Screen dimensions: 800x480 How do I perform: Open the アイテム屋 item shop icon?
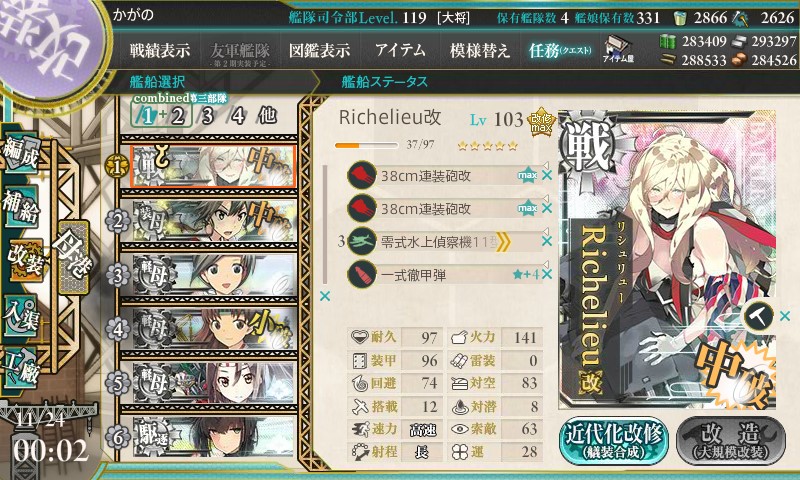(x=618, y=49)
